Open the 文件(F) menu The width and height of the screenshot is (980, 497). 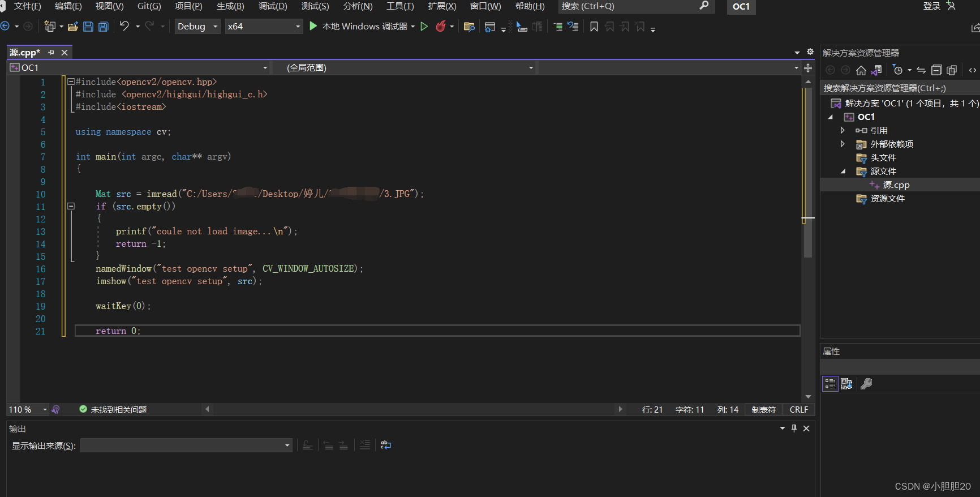27,6
